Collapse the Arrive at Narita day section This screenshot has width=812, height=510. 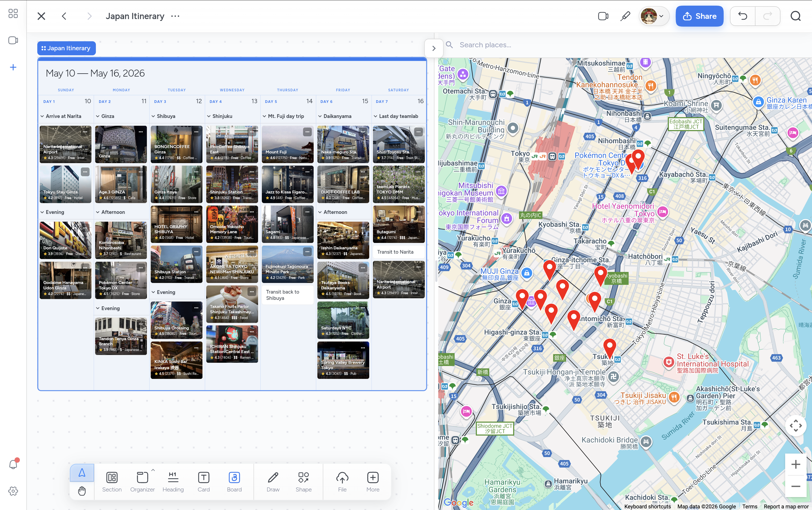tap(42, 116)
